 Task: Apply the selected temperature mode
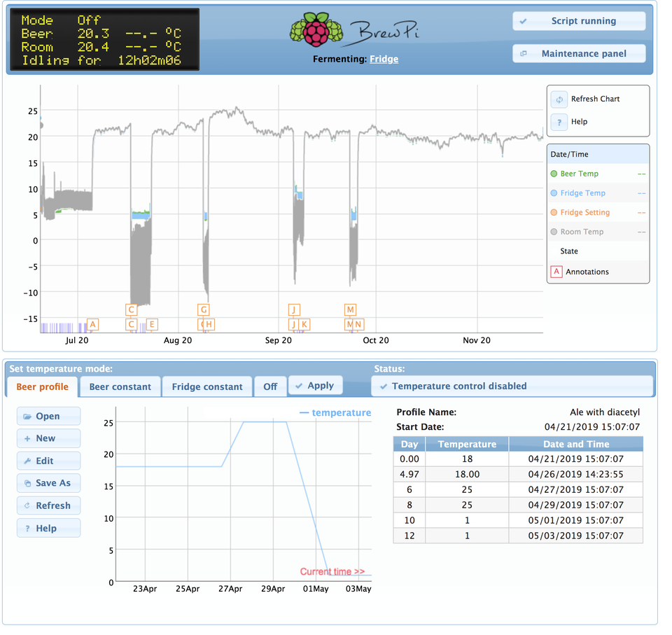(316, 386)
